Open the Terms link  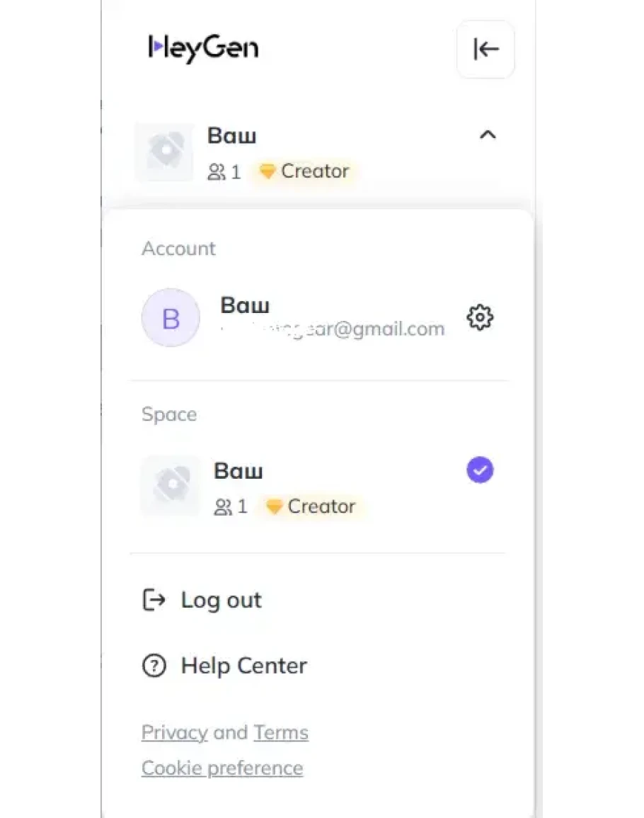pos(281,732)
